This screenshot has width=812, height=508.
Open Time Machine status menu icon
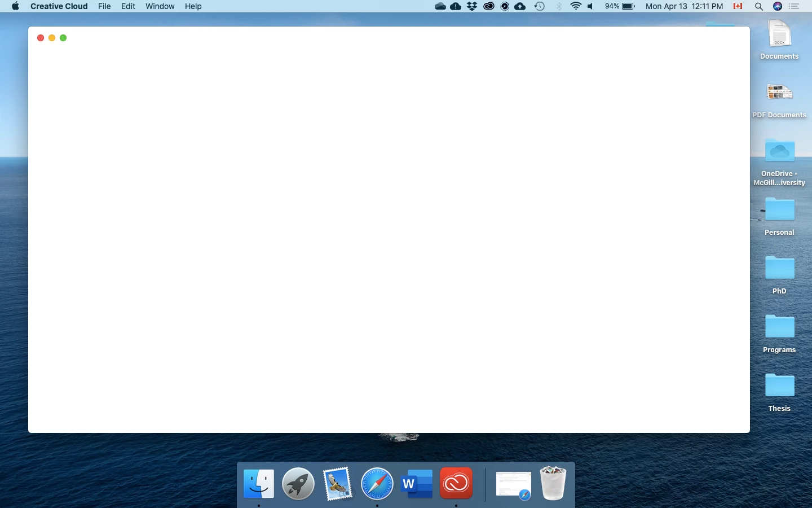(x=540, y=6)
